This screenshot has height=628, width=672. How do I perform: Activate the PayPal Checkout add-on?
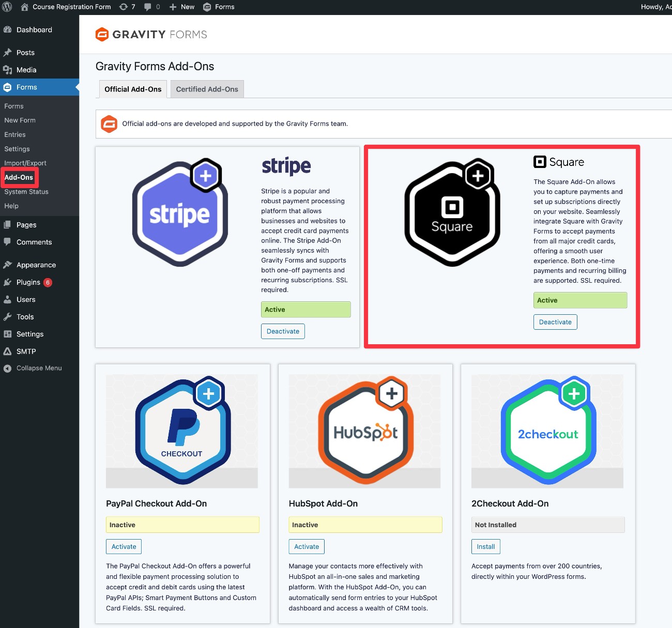[124, 546]
